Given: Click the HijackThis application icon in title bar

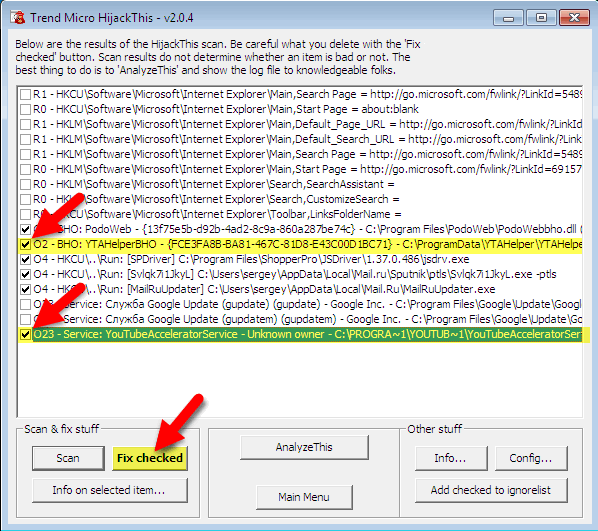Looking at the screenshot, I should [x=18, y=18].
